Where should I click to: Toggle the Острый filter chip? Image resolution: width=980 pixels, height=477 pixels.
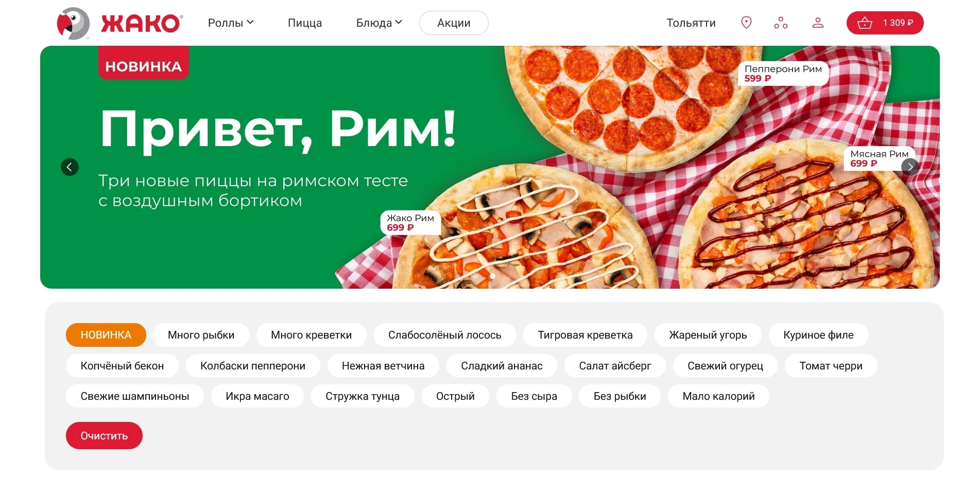(455, 396)
